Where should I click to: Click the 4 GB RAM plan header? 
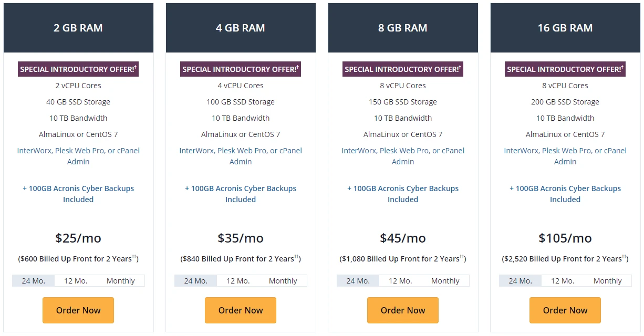(240, 28)
